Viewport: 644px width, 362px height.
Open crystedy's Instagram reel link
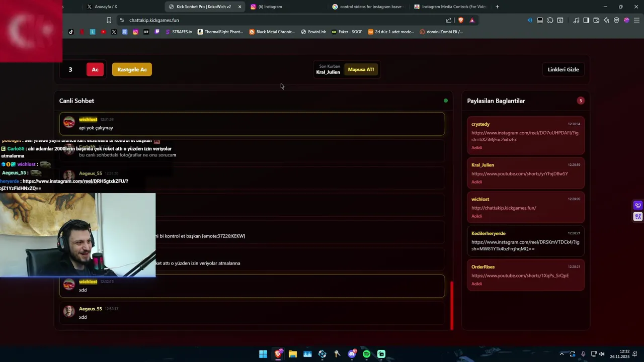coord(525,136)
